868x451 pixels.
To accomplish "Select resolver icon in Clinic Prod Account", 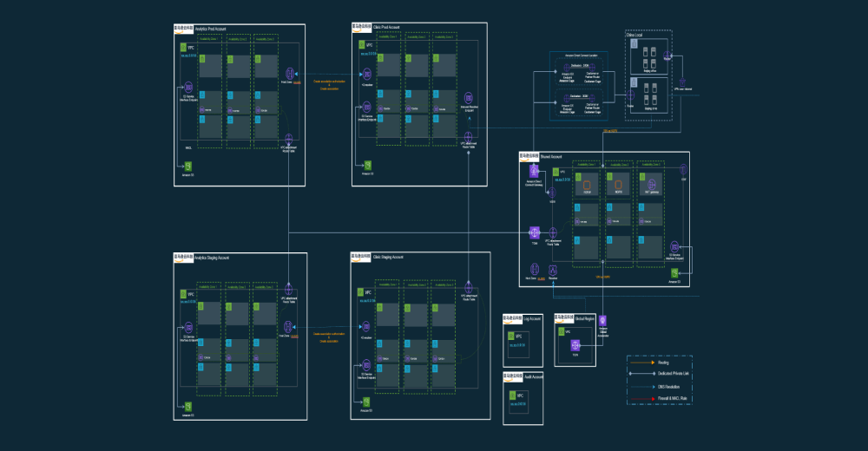I will point(367,74).
